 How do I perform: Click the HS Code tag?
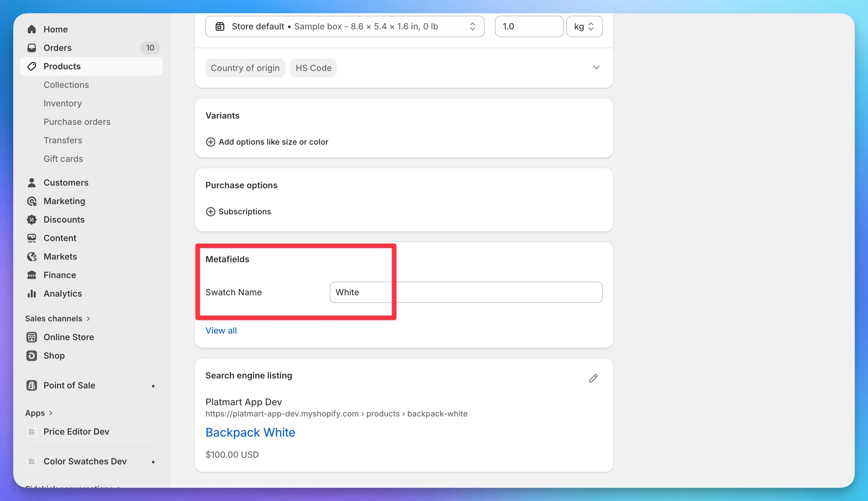pos(313,68)
